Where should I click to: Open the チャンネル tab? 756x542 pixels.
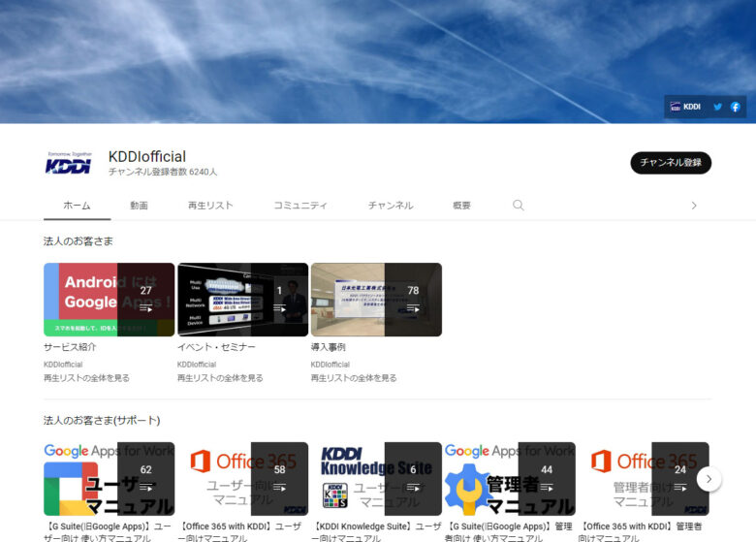click(391, 206)
